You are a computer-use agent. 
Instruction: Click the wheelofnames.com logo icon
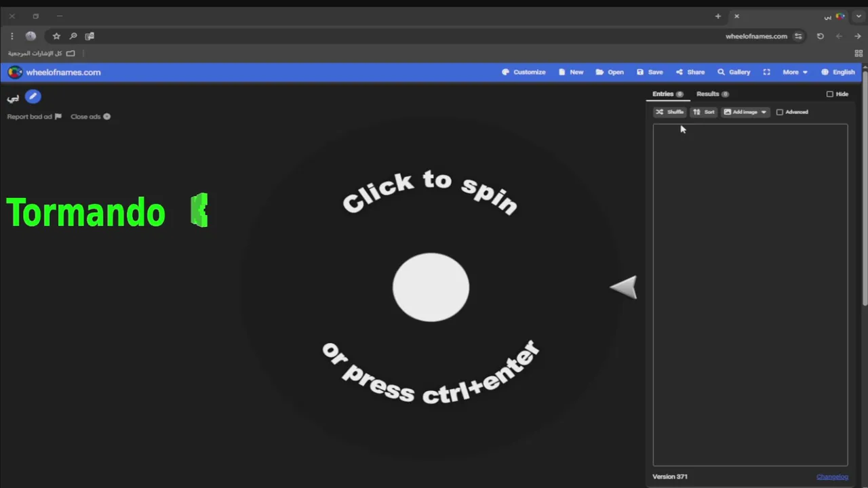click(15, 72)
